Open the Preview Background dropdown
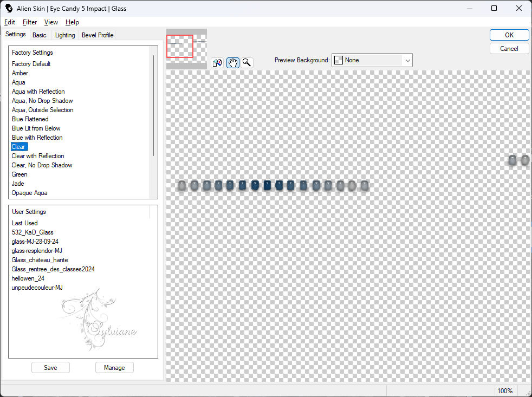 pyautogui.click(x=372, y=60)
